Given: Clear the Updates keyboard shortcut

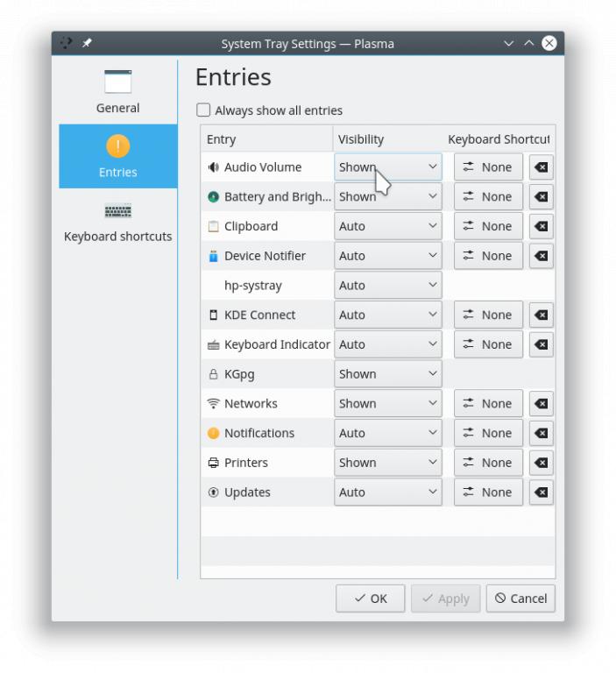Looking at the screenshot, I should 541,492.
